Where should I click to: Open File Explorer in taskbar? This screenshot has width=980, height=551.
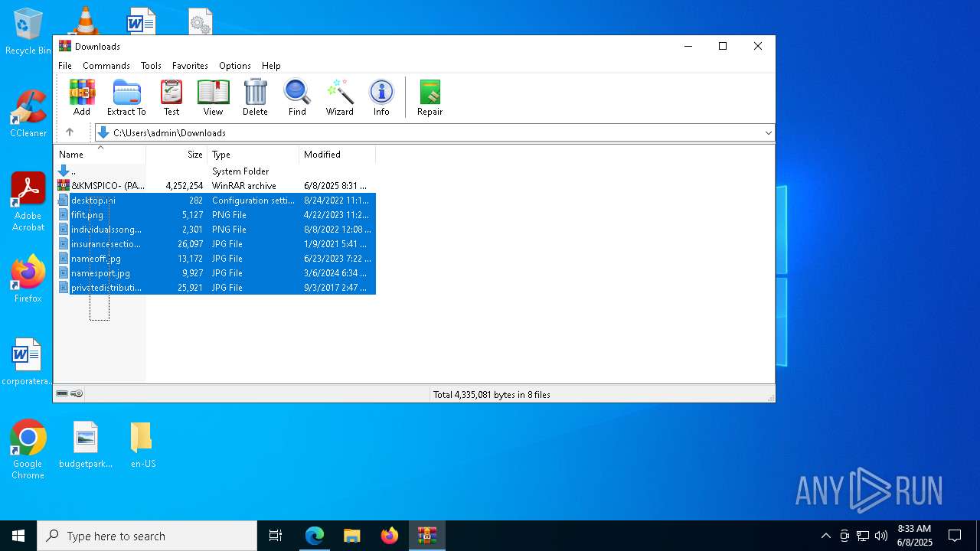pos(352,536)
